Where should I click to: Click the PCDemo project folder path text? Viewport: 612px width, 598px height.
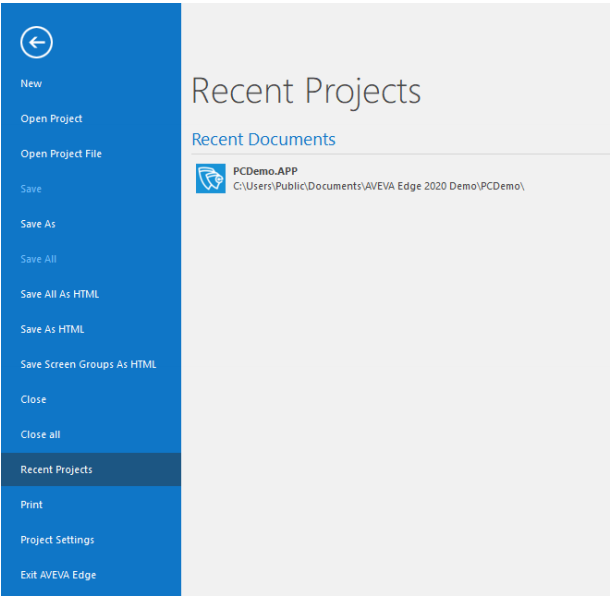(378, 186)
